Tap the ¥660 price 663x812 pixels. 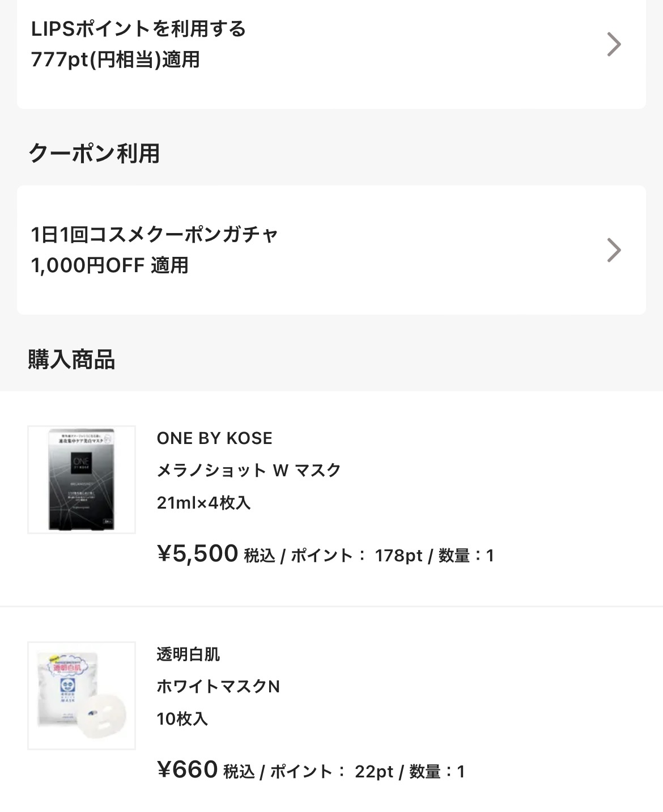click(187, 770)
